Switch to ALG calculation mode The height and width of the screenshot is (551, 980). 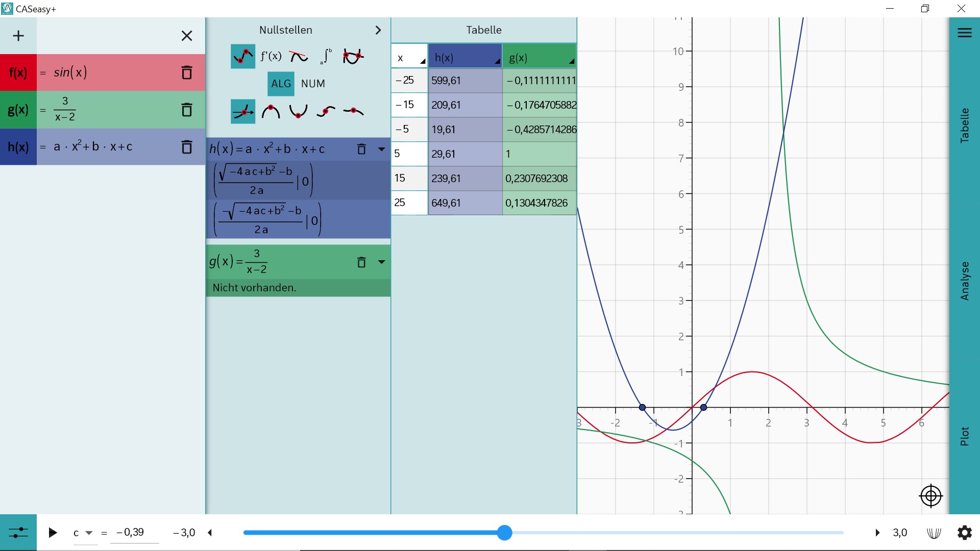[281, 84]
